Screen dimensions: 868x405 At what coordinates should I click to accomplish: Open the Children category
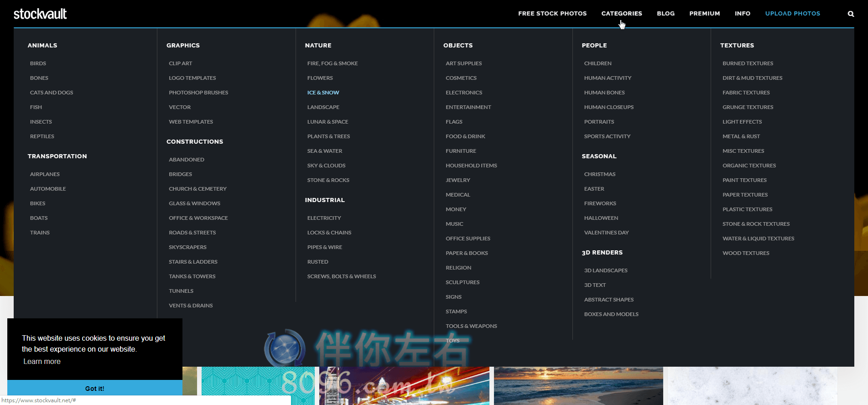tap(598, 63)
